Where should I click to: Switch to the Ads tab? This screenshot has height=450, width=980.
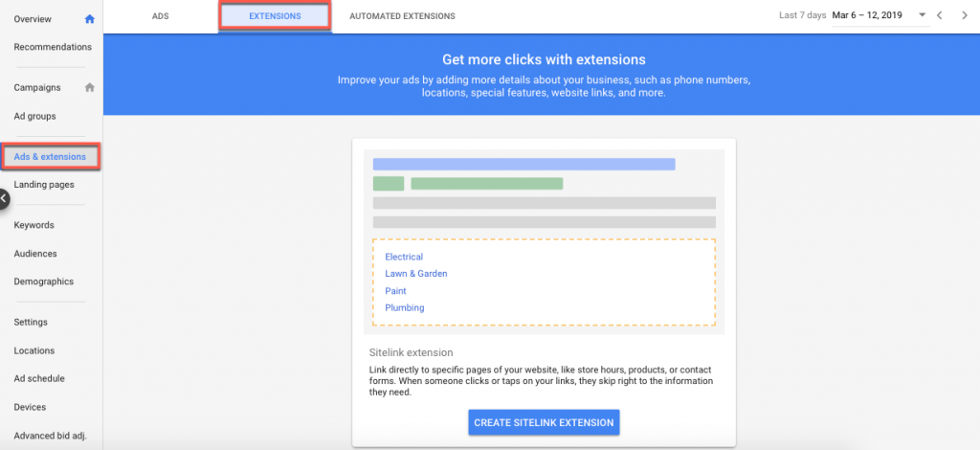tap(161, 16)
